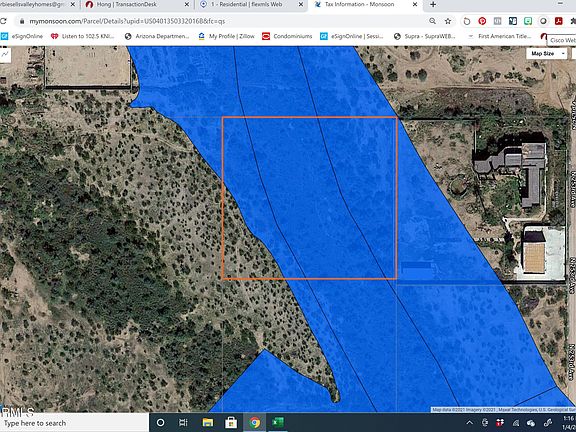The image size is (576, 432).
Task: Click the microphone icon in the system tray
Action: tap(485, 423)
